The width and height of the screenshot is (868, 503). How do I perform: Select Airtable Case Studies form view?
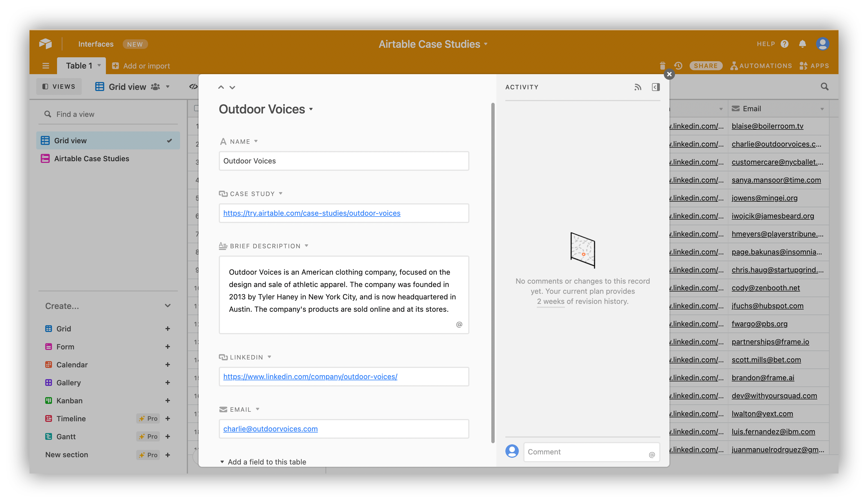[x=108, y=159]
